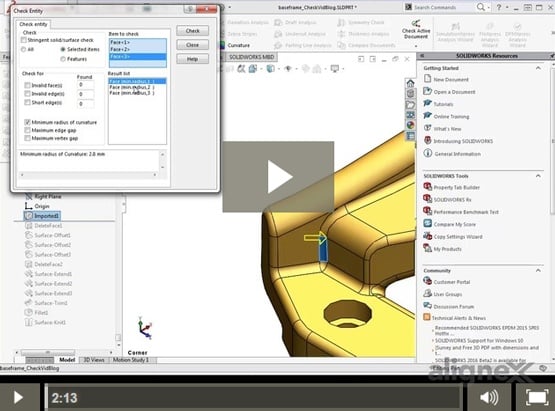Switch to the SOLIDWORKS MBD tab
555x411 pixels.
[x=251, y=57]
